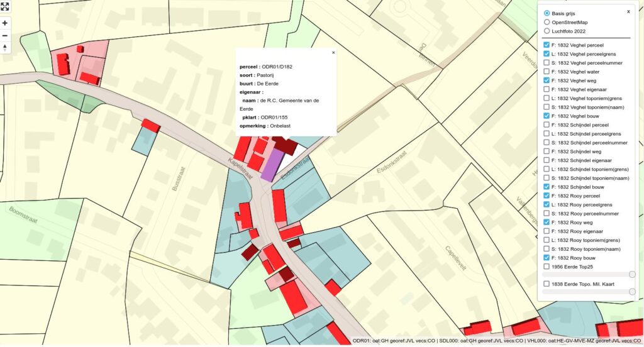The width and height of the screenshot is (644, 347).
Task: Close the layer selection panel
Action: pyautogui.click(x=628, y=11)
